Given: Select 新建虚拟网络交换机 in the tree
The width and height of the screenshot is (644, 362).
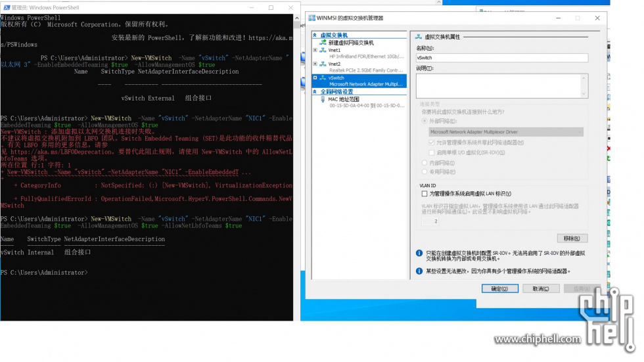Looking at the screenshot, I should (x=351, y=42).
